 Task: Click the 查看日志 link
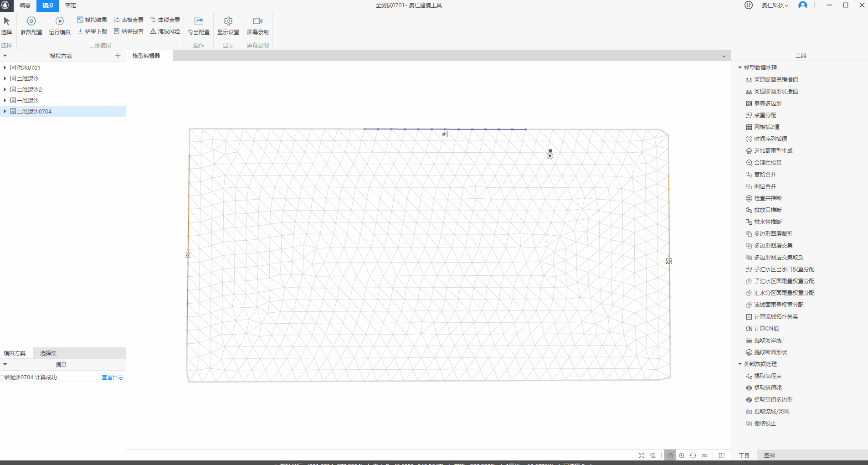coord(113,377)
